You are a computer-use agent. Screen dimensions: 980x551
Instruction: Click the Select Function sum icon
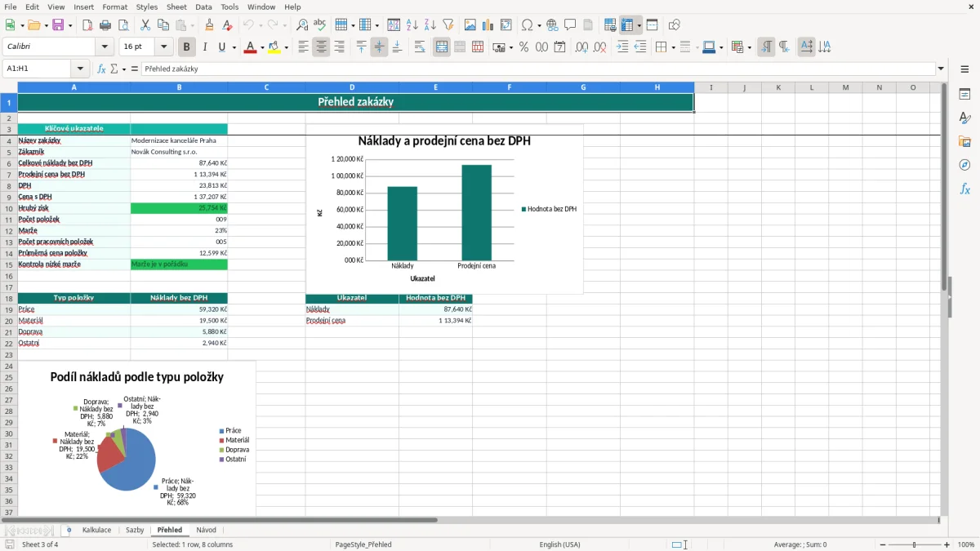point(114,69)
